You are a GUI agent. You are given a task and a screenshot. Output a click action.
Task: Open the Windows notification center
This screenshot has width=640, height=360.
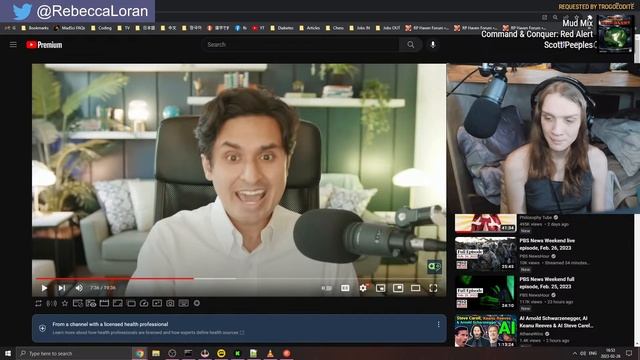(x=629, y=353)
